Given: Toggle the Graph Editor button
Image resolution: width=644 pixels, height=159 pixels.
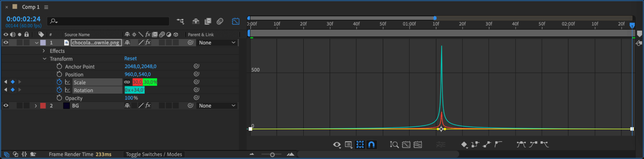Looking at the screenshot, I should (236, 21).
